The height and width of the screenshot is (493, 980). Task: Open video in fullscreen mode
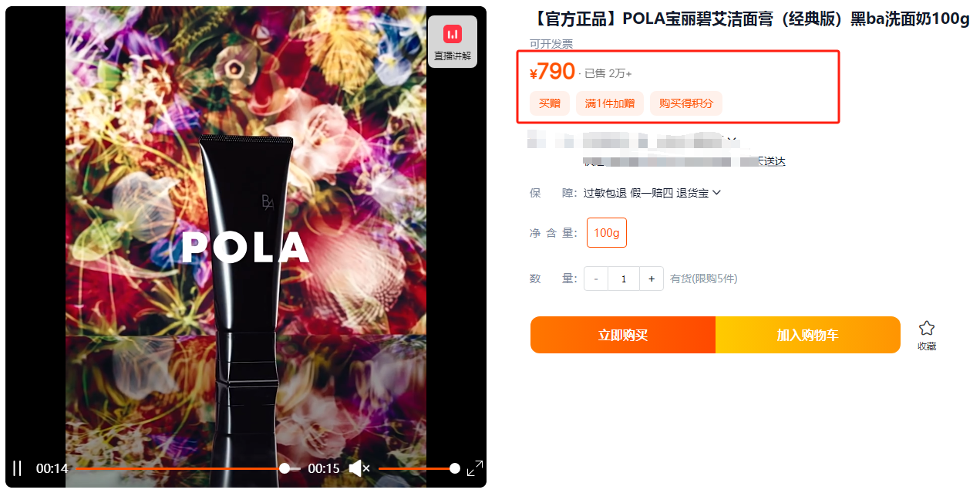tap(475, 468)
